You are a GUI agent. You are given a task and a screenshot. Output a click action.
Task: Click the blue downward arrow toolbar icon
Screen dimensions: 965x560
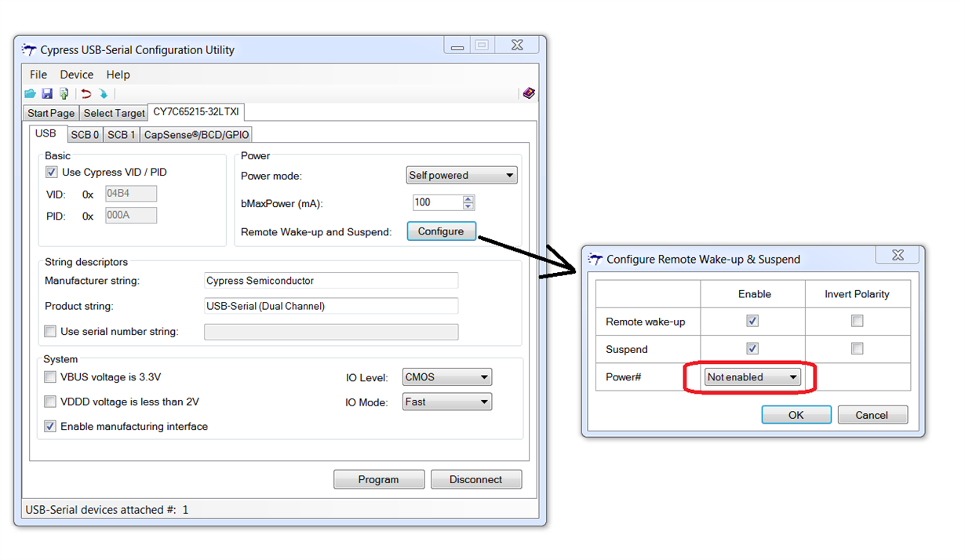click(103, 93)
